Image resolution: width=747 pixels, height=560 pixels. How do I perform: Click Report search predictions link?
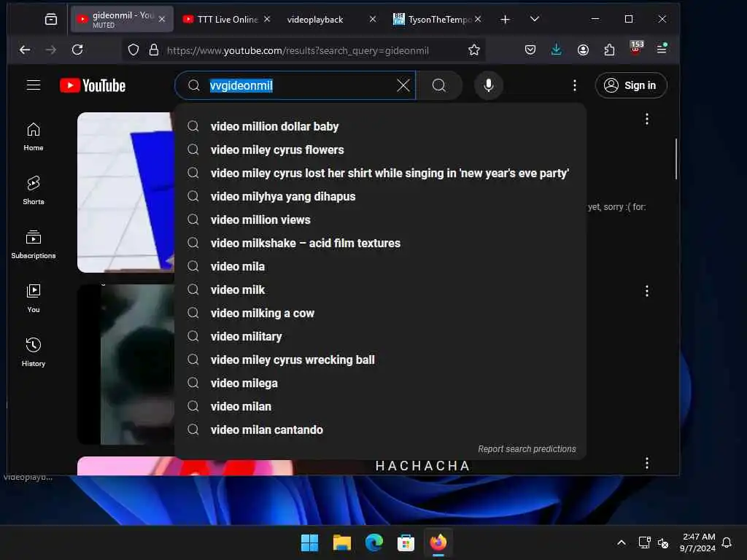tap(527, 449)
